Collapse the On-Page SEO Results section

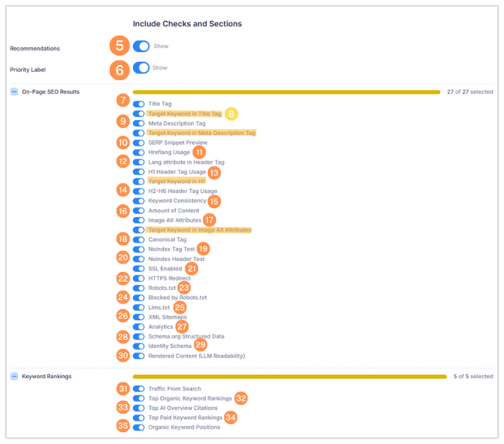14,92
